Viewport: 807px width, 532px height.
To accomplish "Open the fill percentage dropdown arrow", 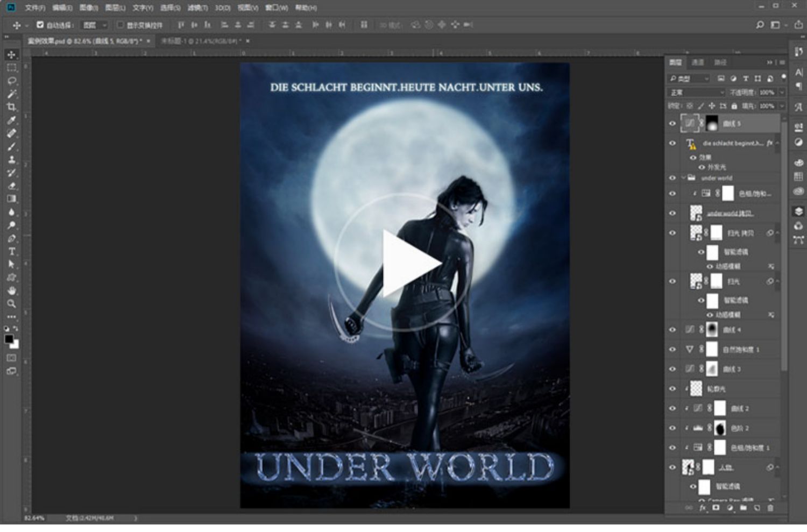I will coord(782,106).
